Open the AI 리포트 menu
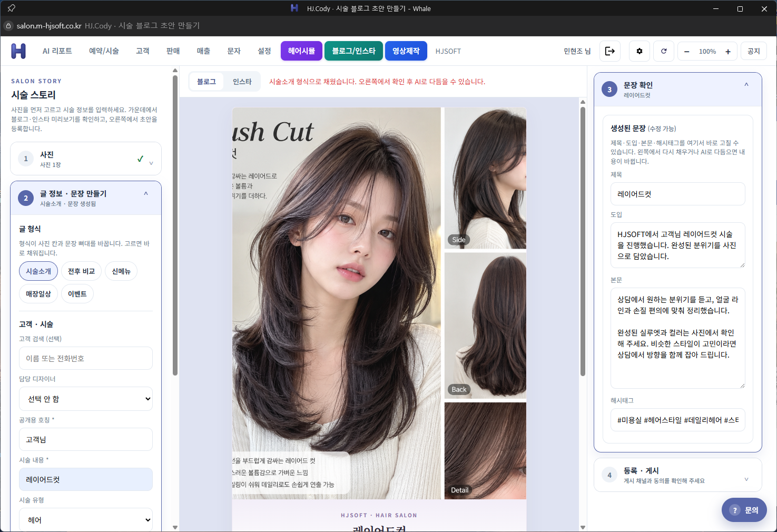 click(57, 51)
